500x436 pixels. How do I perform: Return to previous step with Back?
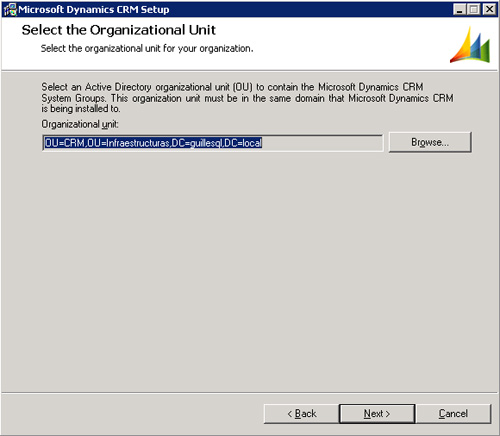point(301,414)
